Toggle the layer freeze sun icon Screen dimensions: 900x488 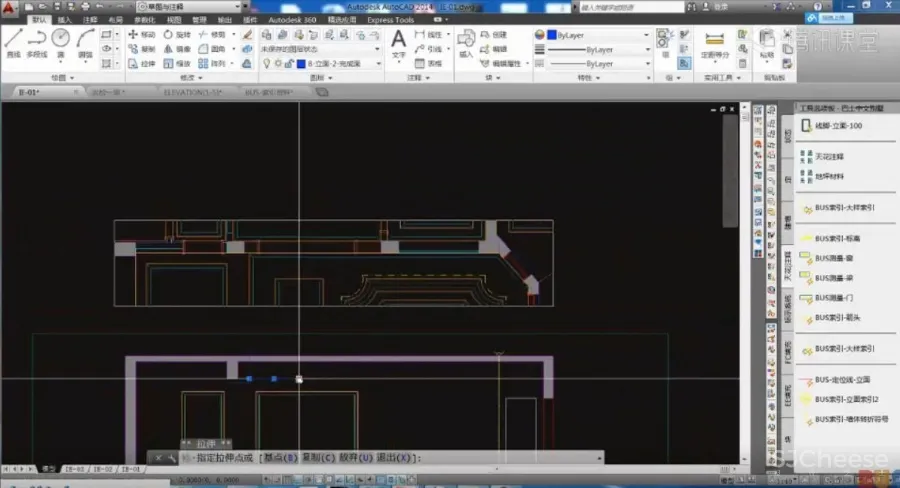pyautogui.click(x=277, y=63)
